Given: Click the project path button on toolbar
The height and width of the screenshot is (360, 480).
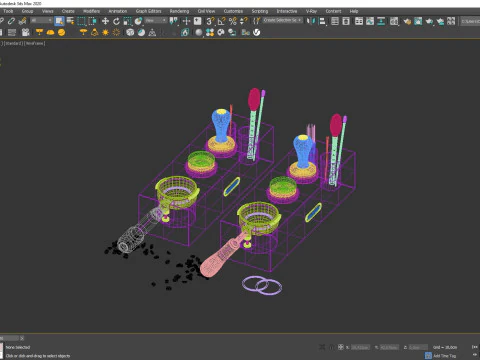Looking at the screenshot, I should [x=470, y=21].
